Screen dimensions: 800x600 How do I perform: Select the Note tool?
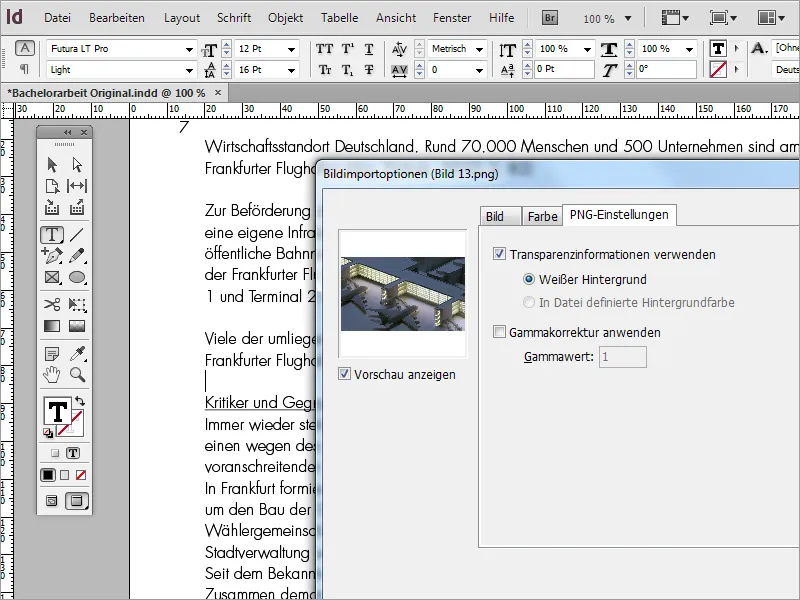[x=52, y=353]
